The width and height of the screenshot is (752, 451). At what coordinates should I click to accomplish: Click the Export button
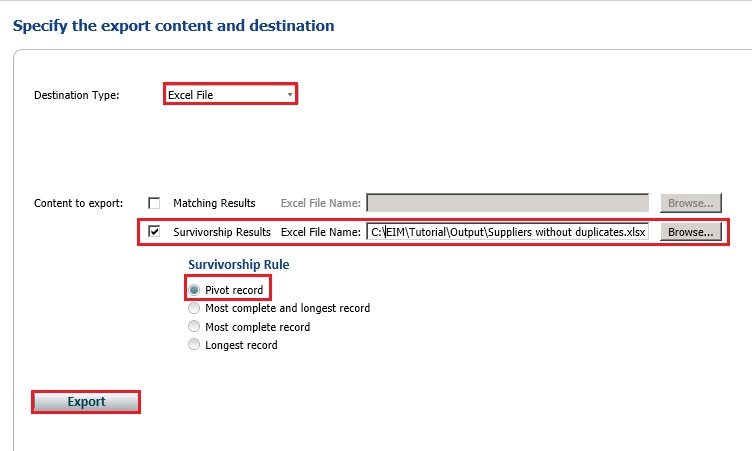coord(86,402)
